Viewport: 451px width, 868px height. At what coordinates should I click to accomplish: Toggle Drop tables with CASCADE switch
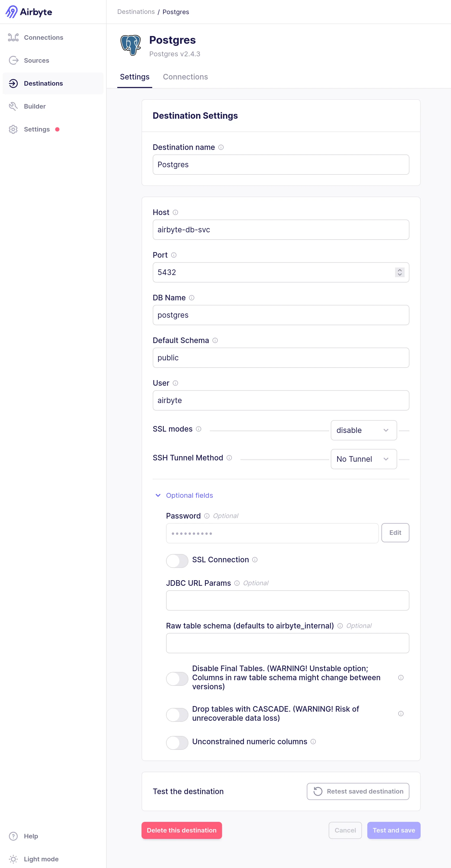(x=177, y=715)
